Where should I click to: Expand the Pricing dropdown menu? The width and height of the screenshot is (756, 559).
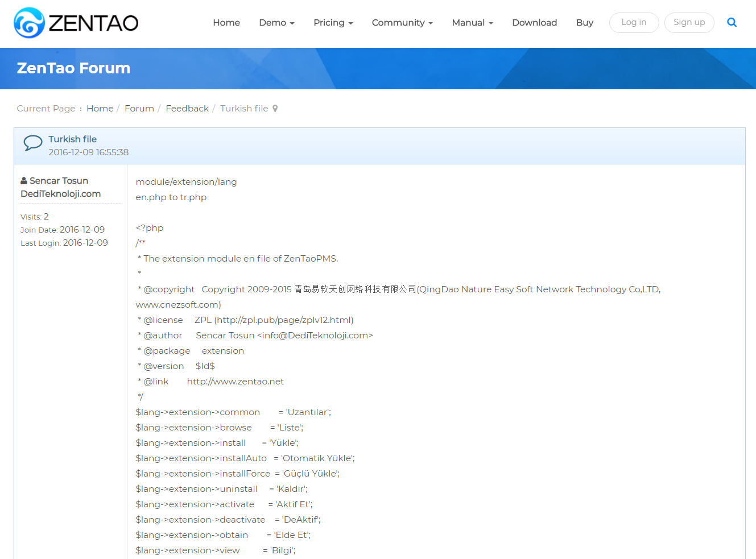pos(333,23)
